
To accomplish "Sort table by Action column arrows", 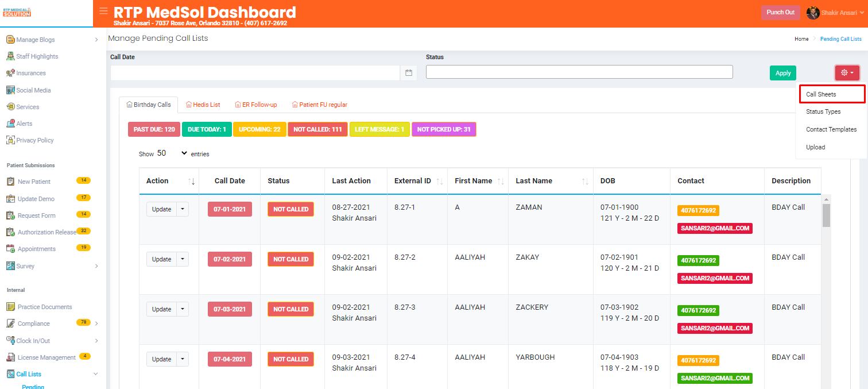I will [192, 181].
